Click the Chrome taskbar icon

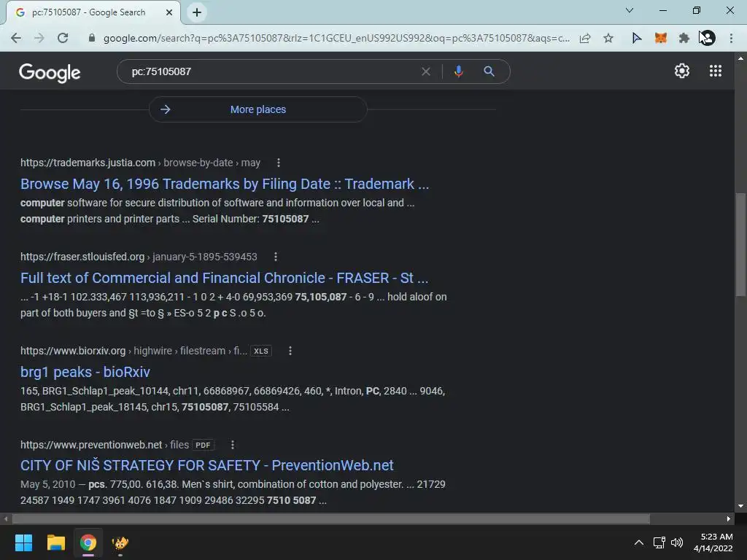88,542
